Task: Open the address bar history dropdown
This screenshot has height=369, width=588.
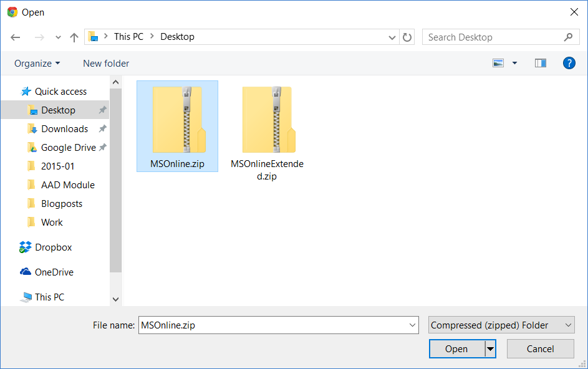Action: click(x=392, y=37)
